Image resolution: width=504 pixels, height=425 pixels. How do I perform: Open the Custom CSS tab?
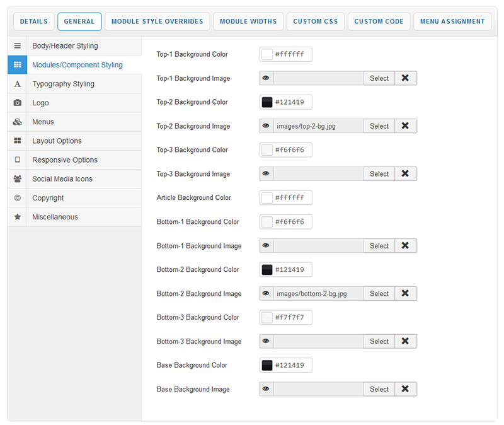(316, 21)
